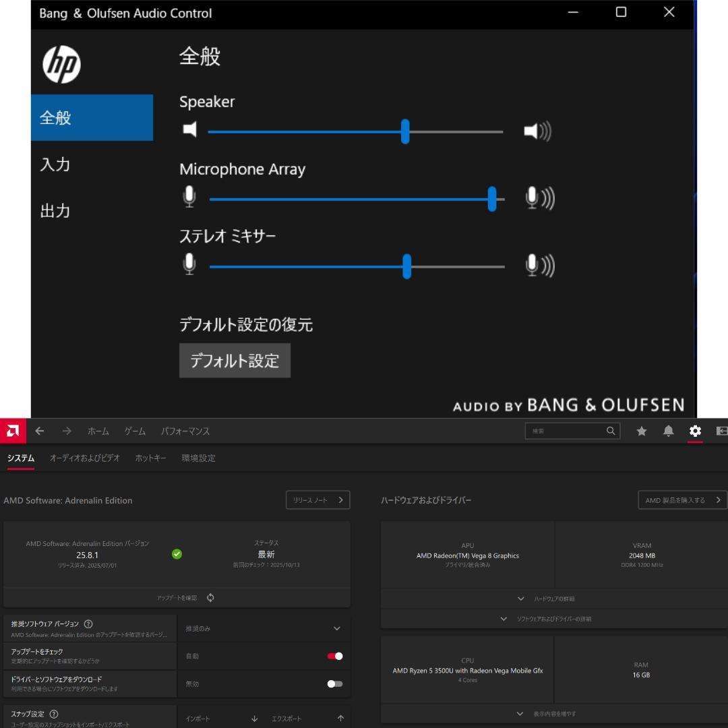This screenshot has height=728, width=728.
Task: Click the notifications bell icon
Action: click(668, 431)
